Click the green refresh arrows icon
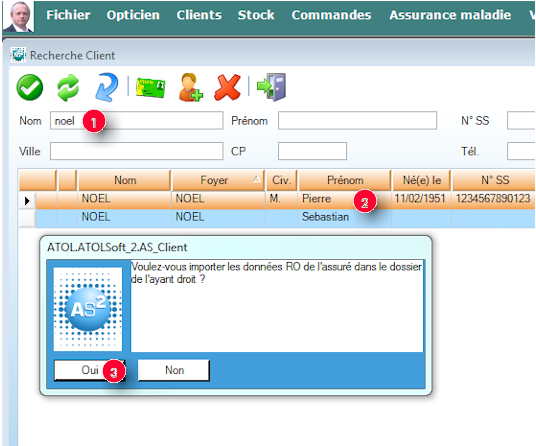Screen dimensions: 536x446 coord(68,88)
